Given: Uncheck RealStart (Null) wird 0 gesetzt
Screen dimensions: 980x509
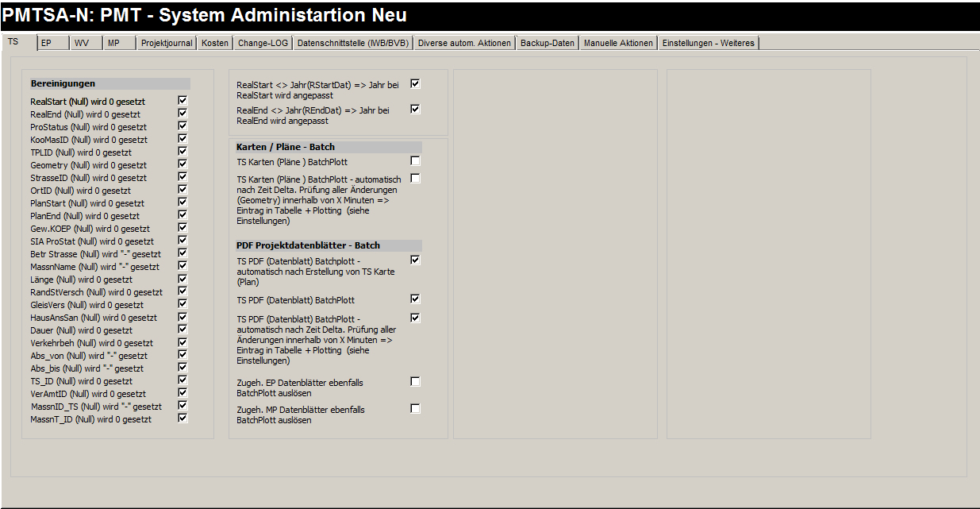Looking at the screenshot, I should 183,101.
